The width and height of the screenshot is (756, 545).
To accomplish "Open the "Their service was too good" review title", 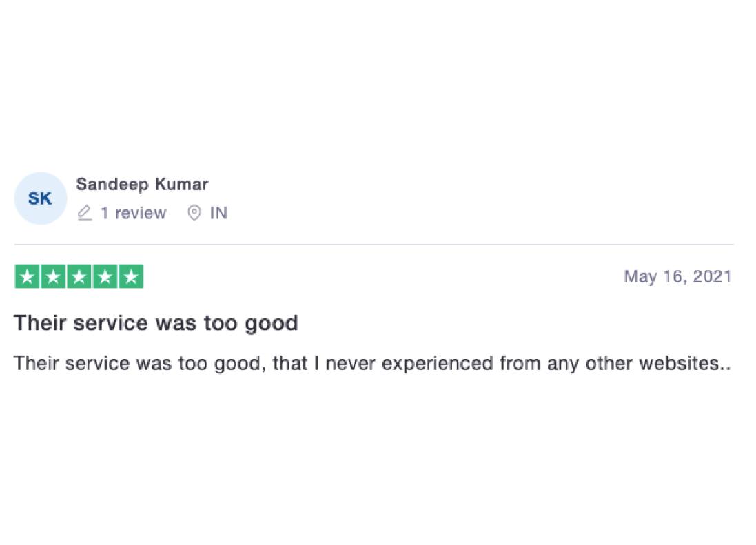I will 156,323.
